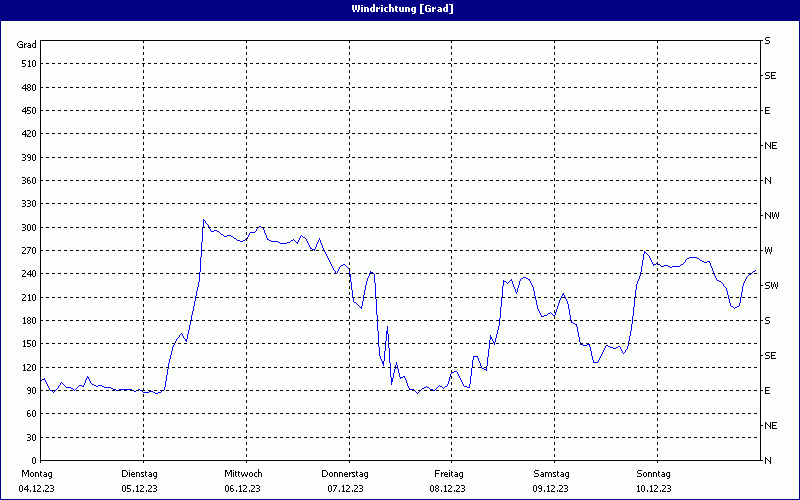Select the Sonntag day label
This screenshot has width=800, height=500.
[x=653, y=474]
